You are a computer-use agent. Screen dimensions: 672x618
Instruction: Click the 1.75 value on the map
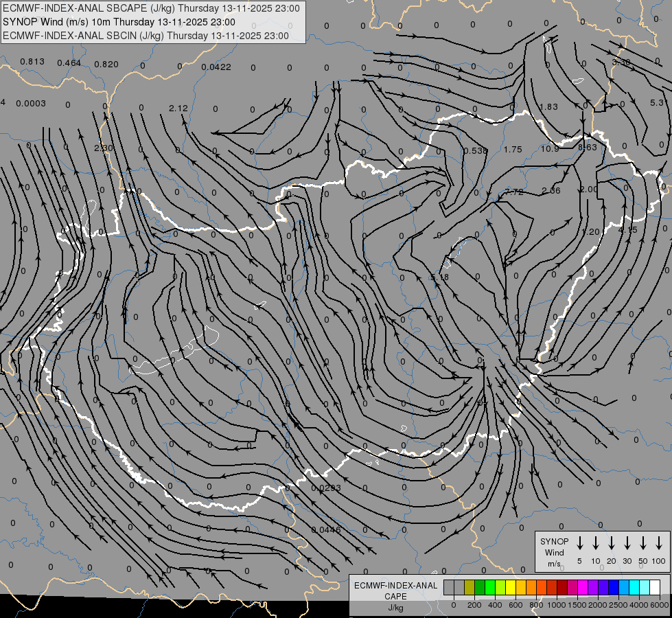click(x=513, y=150)
